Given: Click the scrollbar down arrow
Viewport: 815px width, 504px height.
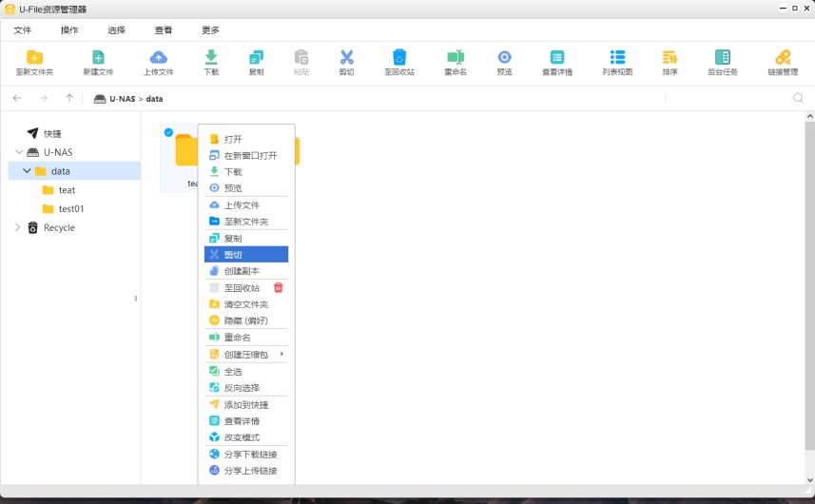Looking at the screenshot, I should pyautogui.click(x=809, y=480).
